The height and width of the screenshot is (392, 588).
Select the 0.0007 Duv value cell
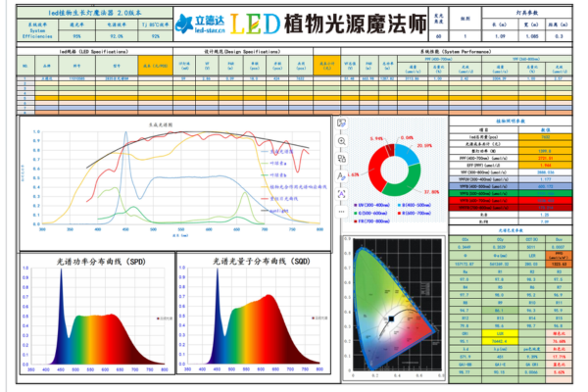(x=559, y=247)
